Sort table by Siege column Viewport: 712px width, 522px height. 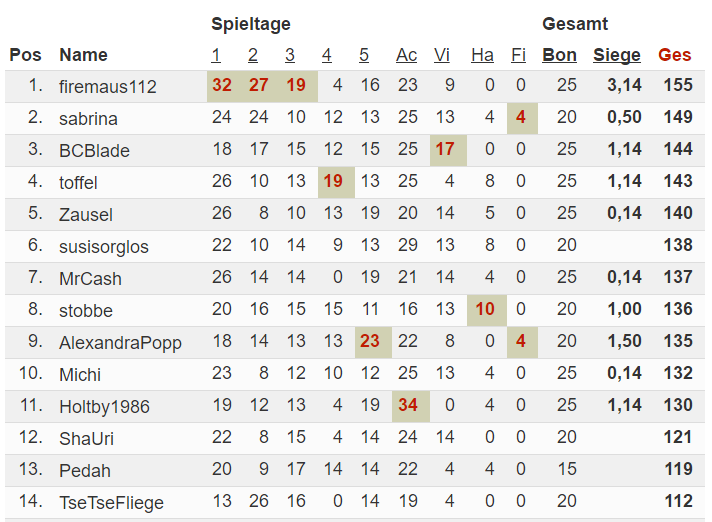(617, 55)
